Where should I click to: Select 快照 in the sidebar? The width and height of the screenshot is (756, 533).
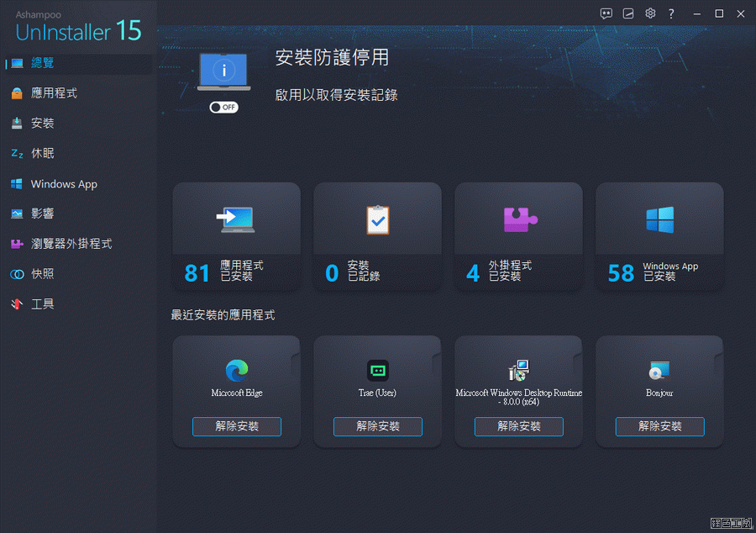(42, 274)
